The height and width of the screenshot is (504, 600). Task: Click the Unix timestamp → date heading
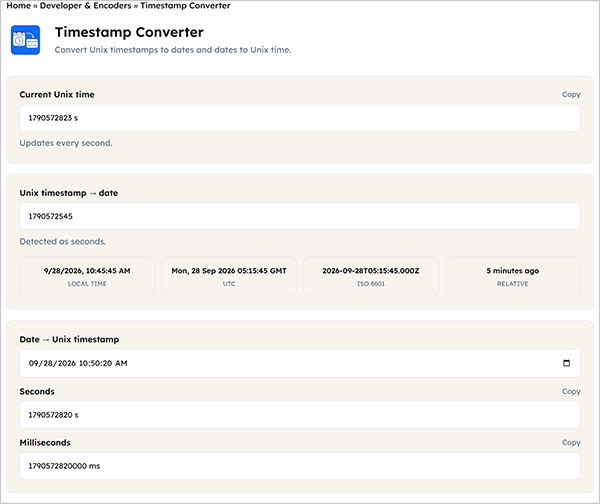point(69,193)
